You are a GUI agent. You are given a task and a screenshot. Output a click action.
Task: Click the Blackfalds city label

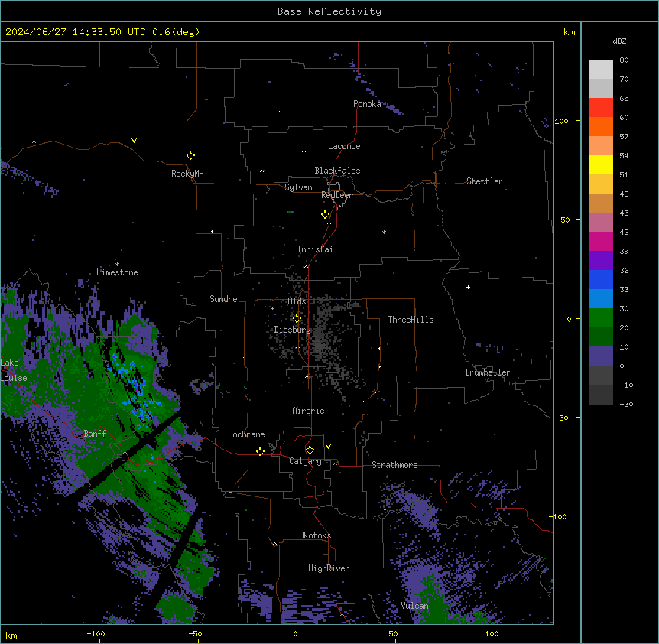[x=337, y=171]
